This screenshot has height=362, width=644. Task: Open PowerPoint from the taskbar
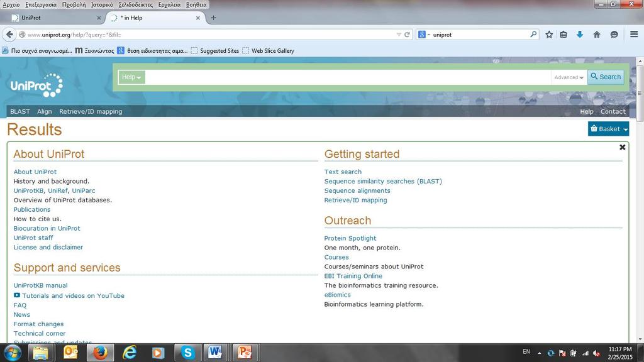click(x=245, y=353)
